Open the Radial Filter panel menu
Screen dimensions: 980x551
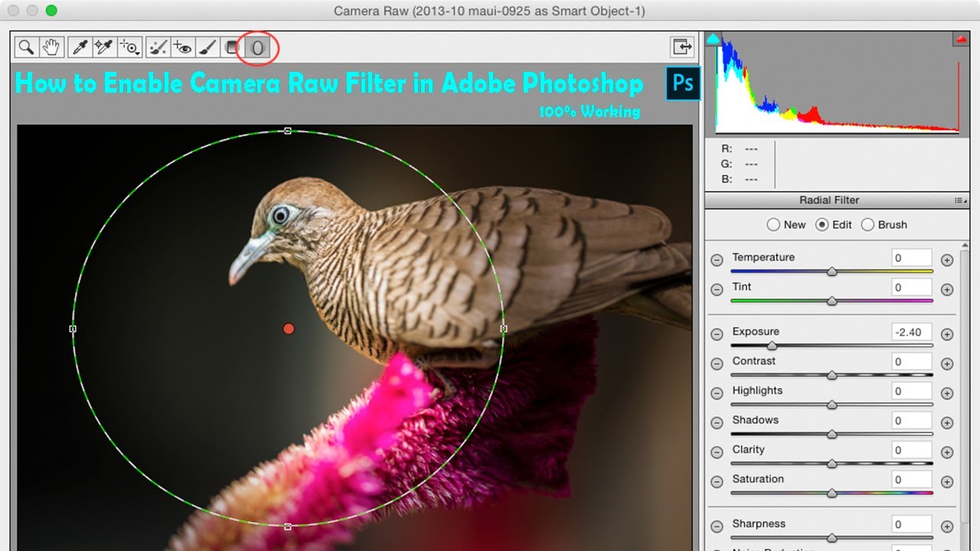960,201
